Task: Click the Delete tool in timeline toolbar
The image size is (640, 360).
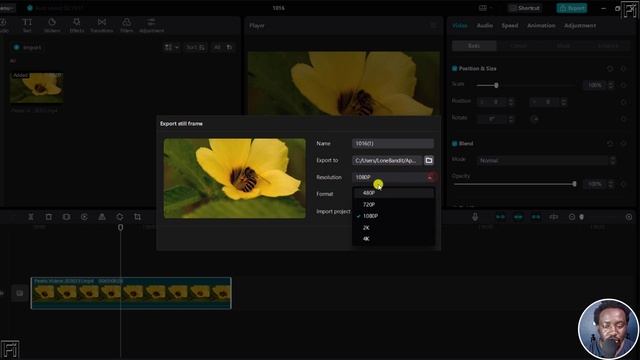Action: click(x=49, y=217)
